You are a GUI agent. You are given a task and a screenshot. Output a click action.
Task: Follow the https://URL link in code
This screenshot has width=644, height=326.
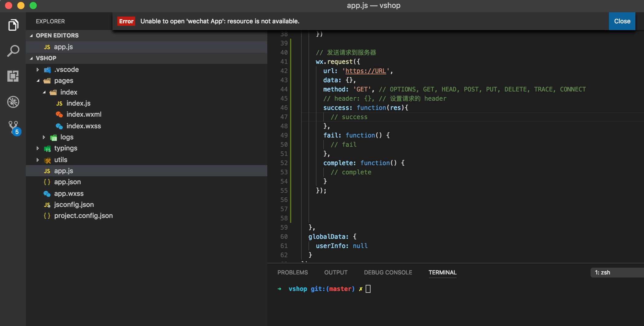366,71
